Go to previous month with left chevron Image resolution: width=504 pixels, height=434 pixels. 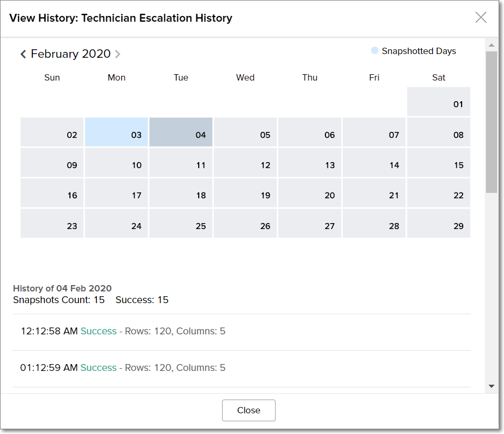pos(23,54)
